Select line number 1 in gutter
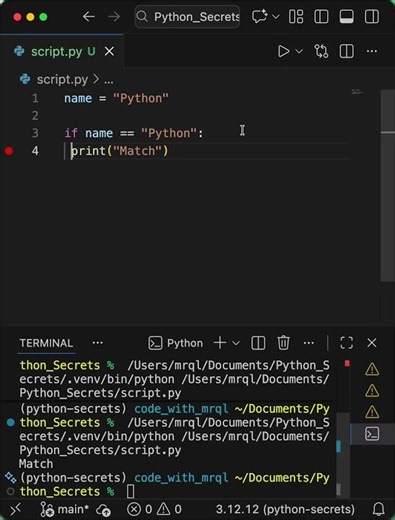 coord(35,98)
